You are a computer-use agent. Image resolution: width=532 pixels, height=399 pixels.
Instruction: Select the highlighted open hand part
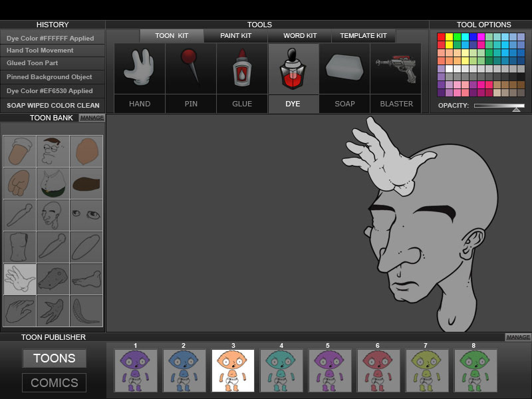20,279
